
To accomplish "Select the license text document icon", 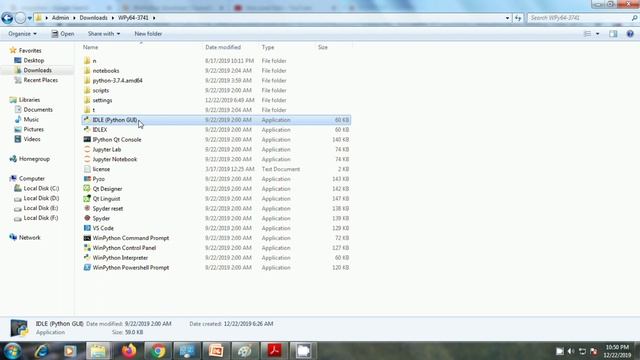I will pyautogui.click(x=87, y=169).
